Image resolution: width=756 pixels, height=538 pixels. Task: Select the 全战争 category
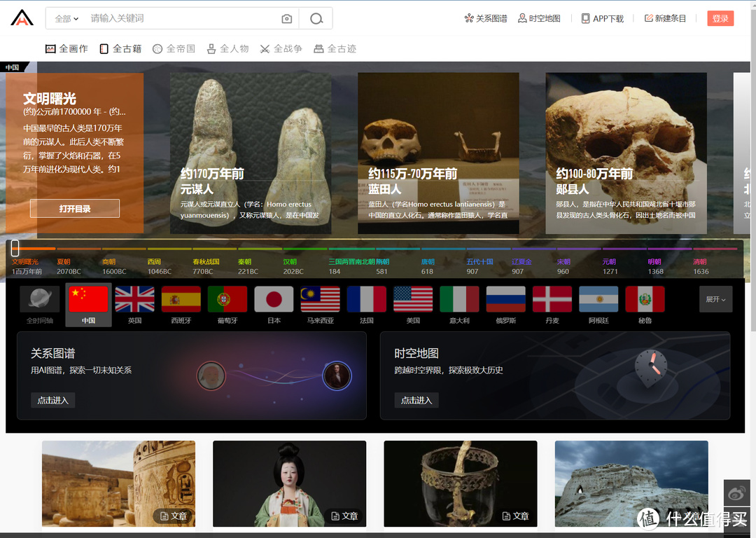point(281,49)
